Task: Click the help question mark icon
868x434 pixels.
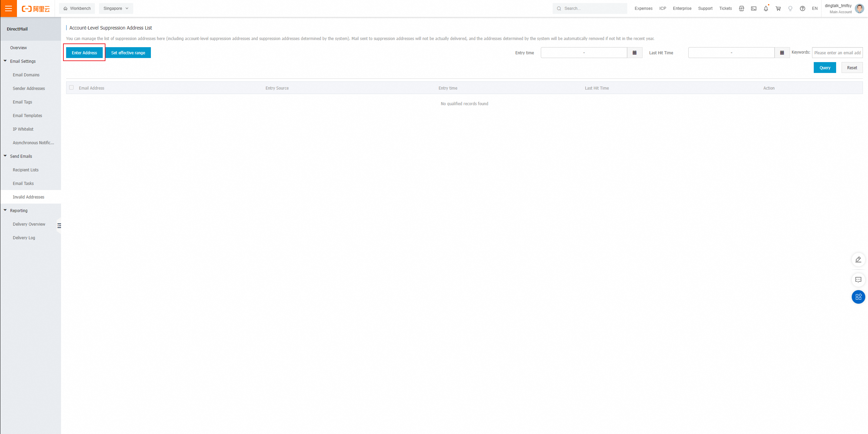Action: tap(802, 8)
